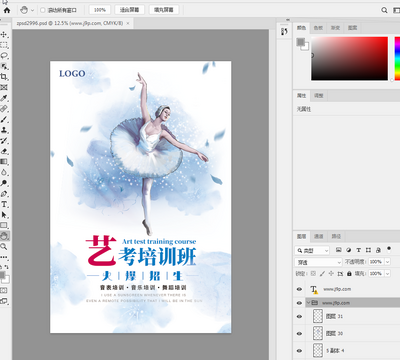The height and width of the screenshot is (360, 400).
Task: Select the Zoom tool in toolbar
Action: pyautogui.click(x=4, y=247)
